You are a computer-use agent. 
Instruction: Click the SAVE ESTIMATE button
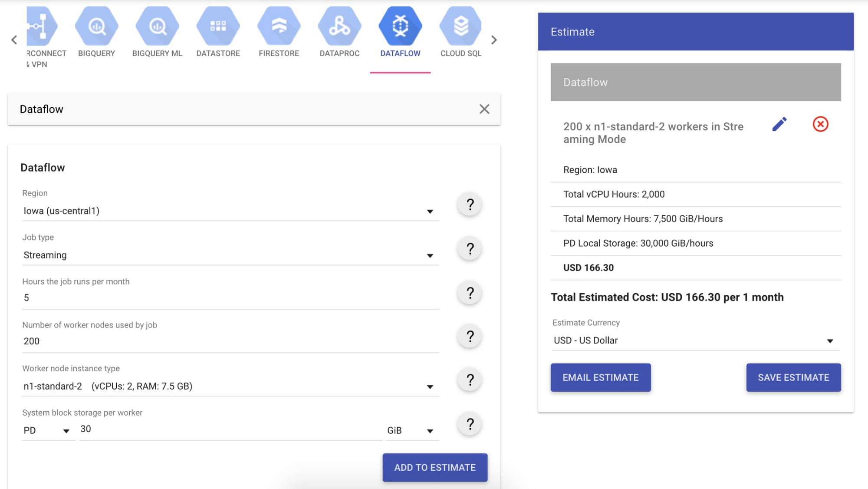point(793,378)
